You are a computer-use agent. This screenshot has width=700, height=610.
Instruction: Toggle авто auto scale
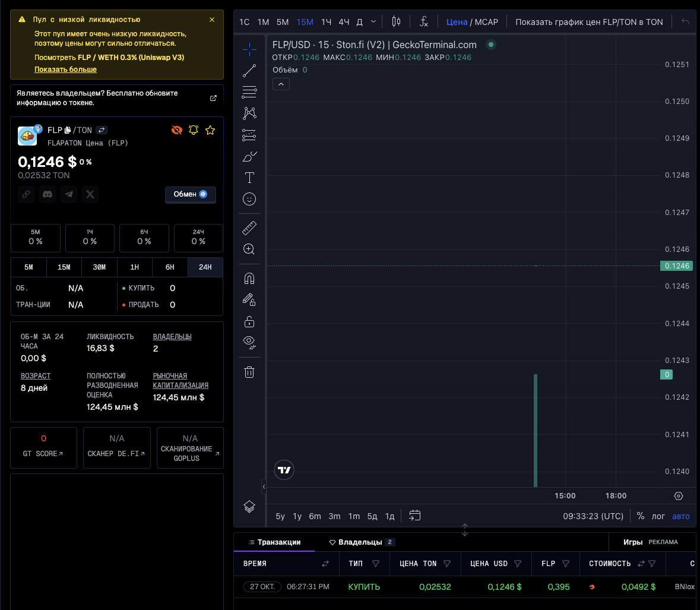[x=681, y=516]
